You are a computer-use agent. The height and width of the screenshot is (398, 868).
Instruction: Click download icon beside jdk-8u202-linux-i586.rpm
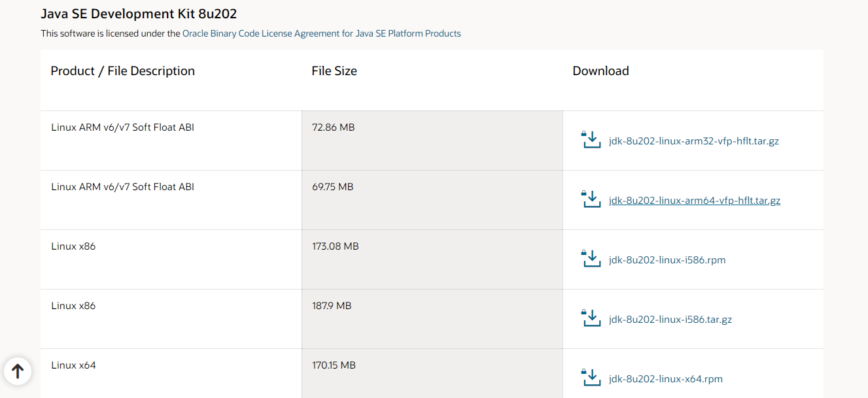[591, 259]
